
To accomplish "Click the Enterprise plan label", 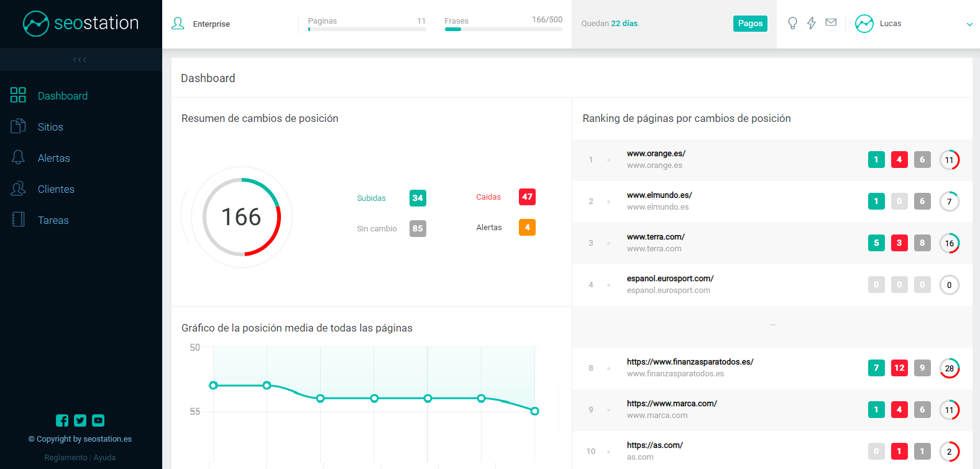I will point(211,24).
